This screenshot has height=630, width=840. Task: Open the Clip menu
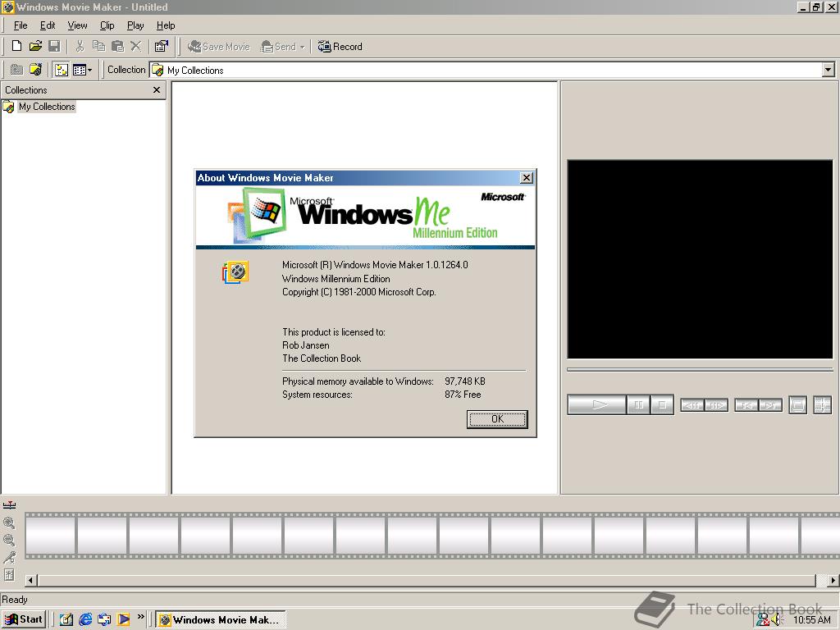[107, 25]
